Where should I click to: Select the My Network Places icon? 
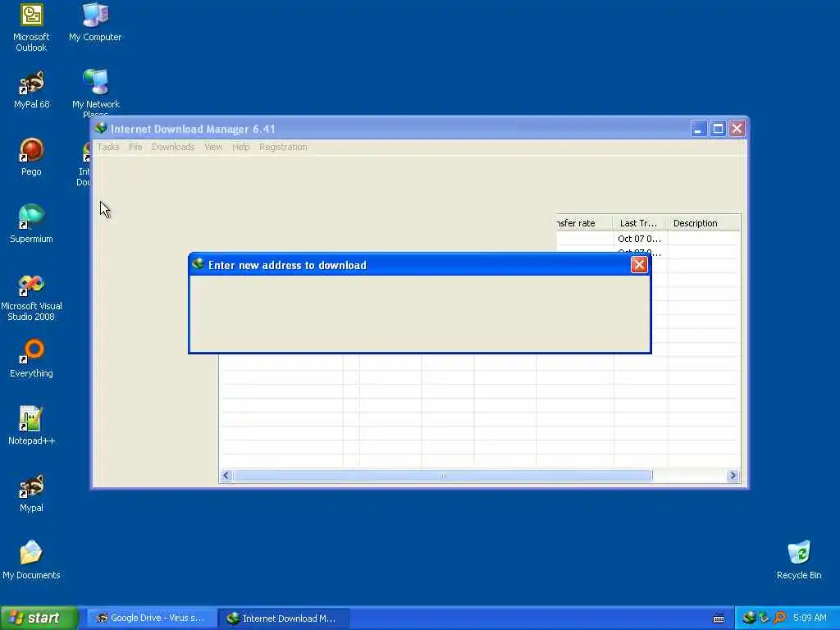click(95, 92)
